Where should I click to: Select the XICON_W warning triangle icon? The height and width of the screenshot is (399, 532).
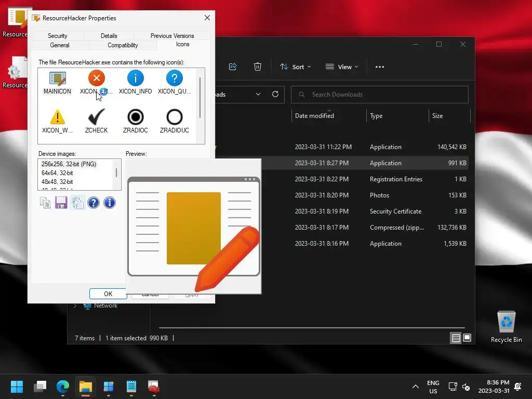point(57,122)
